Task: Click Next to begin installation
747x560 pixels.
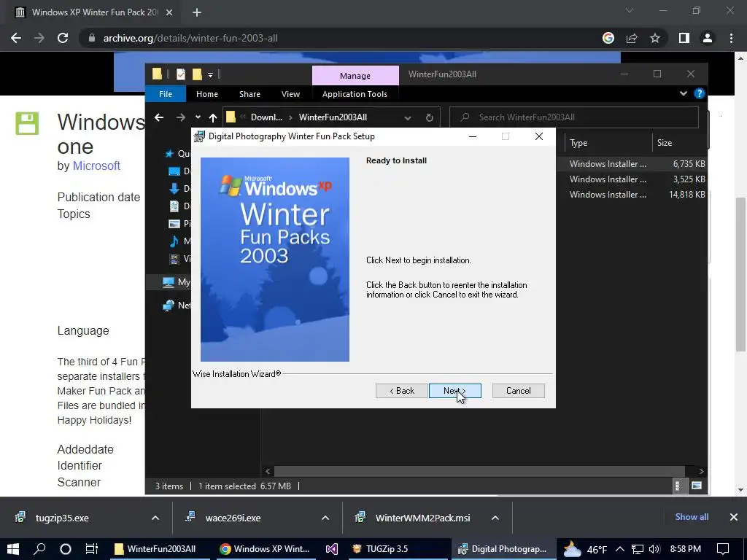Action: pos(455,391)
